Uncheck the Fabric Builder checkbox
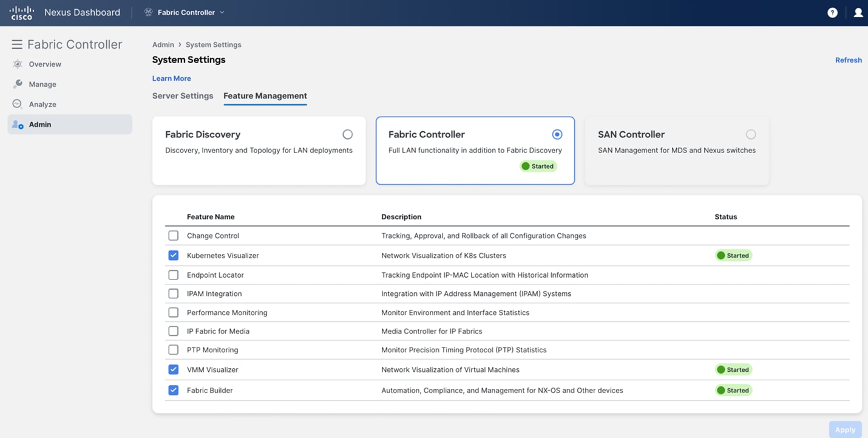The image size is (868, 438). [x=174, y=390]
